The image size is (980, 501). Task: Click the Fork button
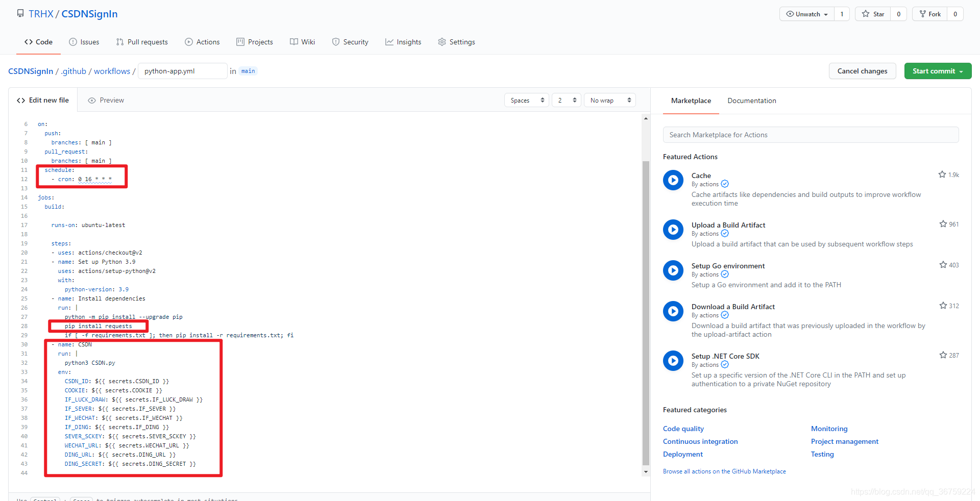click(930, 14)
